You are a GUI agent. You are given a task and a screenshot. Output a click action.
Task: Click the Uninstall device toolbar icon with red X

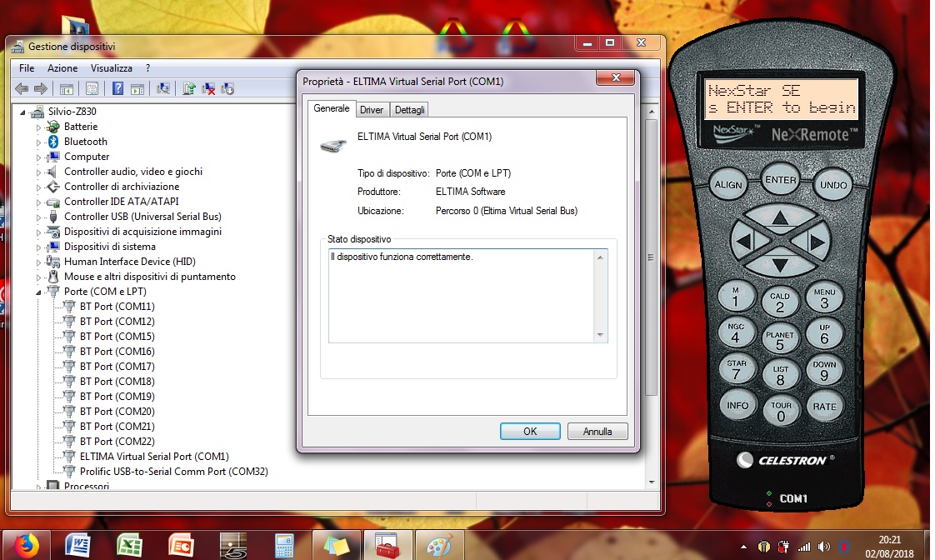tap(208, 89)
